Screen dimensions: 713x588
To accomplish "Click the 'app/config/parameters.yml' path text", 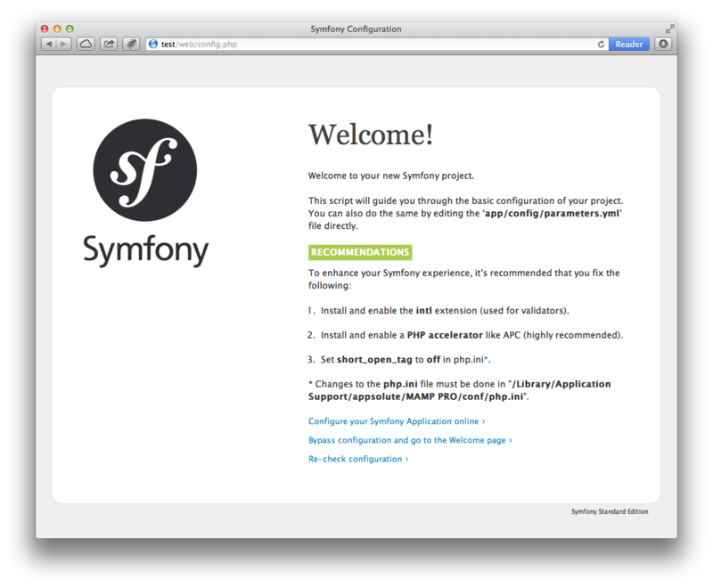I will click(552, 213).
